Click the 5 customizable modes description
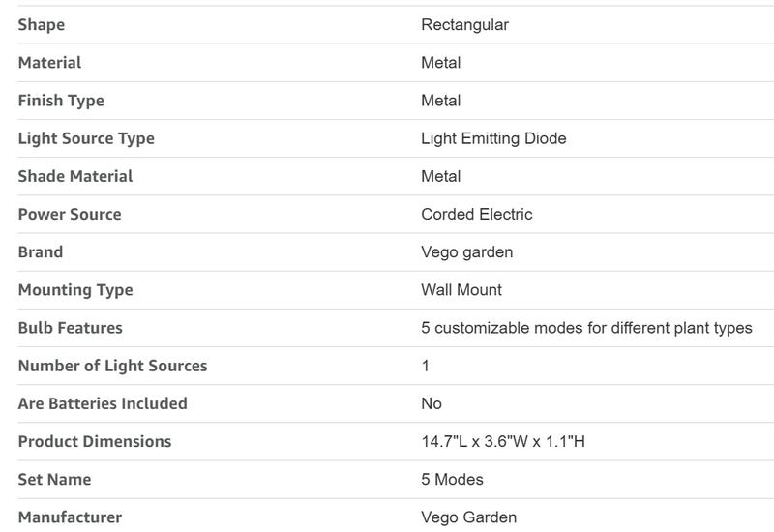This screenshot has height=532, width=774. pos(586,327)
